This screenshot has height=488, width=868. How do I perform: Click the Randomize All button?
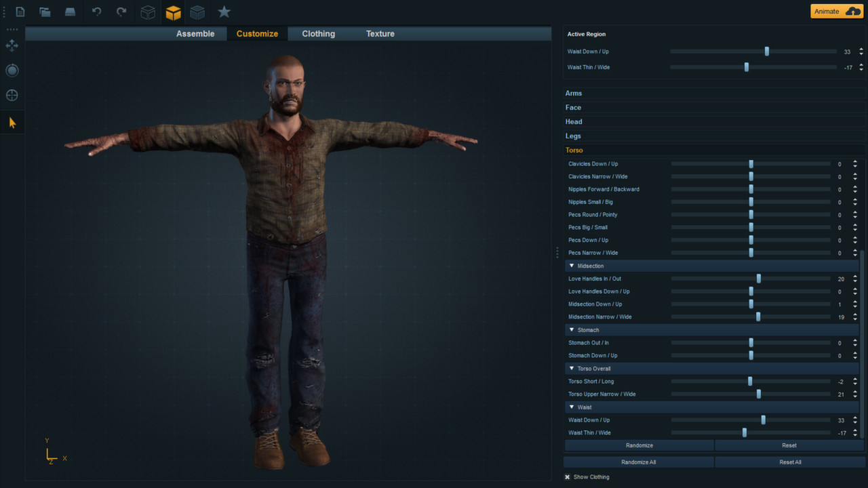coord(638,462)
